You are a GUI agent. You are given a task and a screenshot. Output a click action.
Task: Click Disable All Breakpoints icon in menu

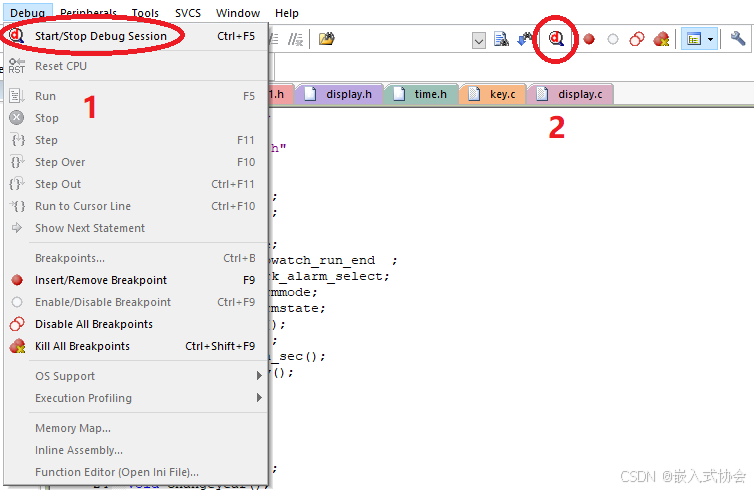(17, 324)
